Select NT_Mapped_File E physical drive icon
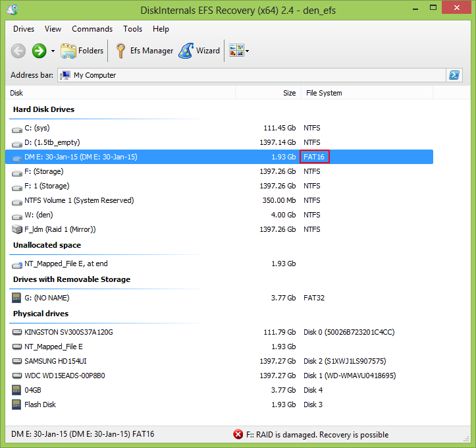The width and height of the screenshot is (476, 448). (17, 347)
